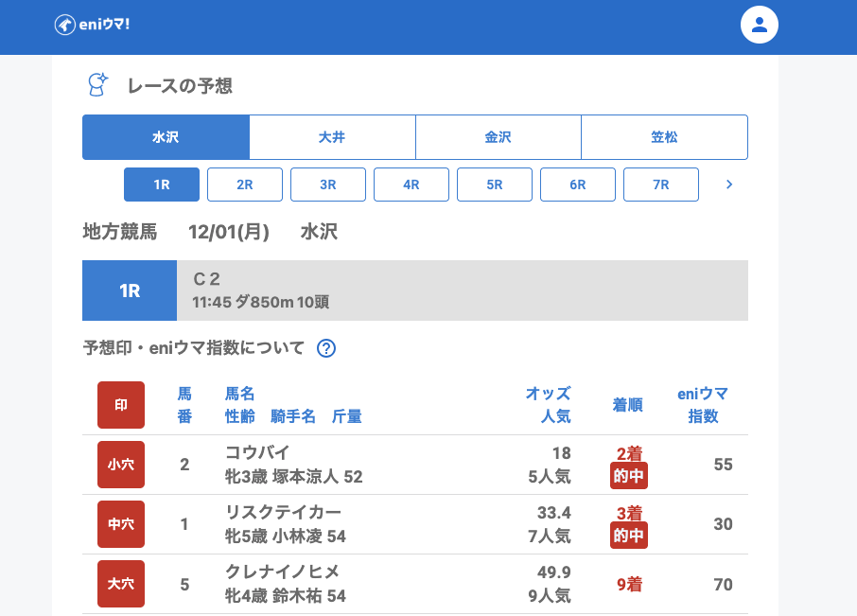Choose the 5R race button
Image resolution: width=857 pixels, height=616 pixels.
pyautogui.click(x=495, y=185)
